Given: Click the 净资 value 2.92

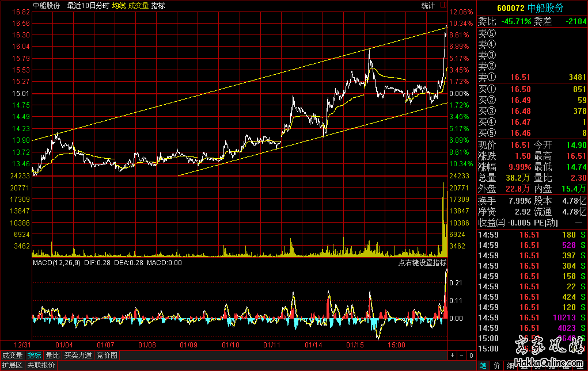Looking at the screenshot, I should (523, 212).
